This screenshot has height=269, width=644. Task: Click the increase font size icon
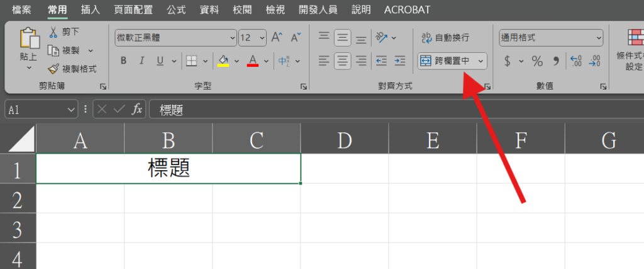click(x=277, y=38)
